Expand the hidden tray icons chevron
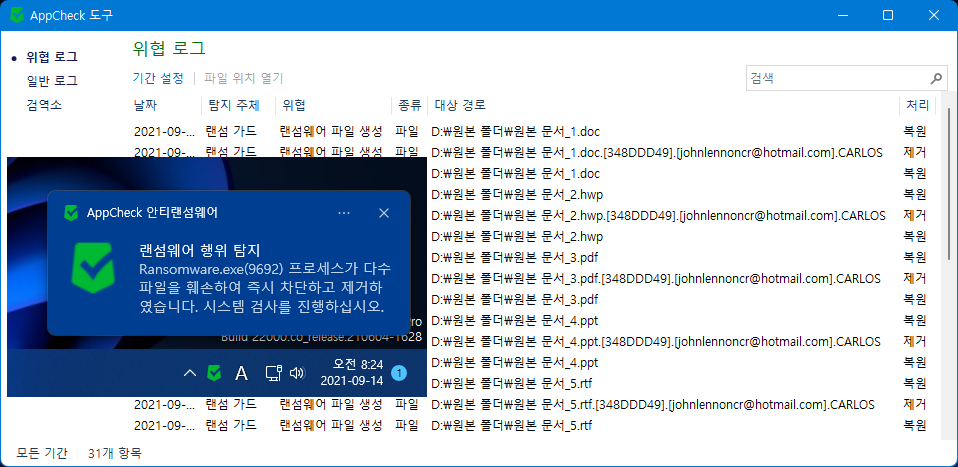 (x=189, y=373)
